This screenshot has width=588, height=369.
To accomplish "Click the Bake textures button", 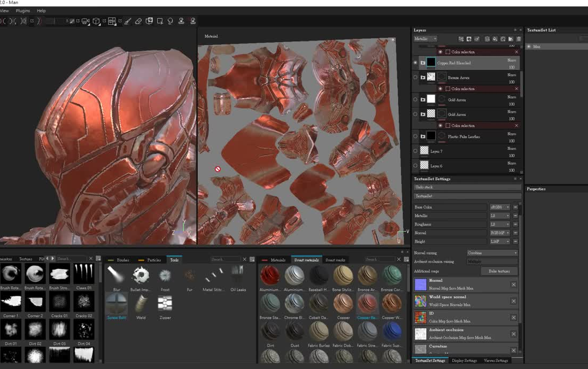I will tap(499, 271).
